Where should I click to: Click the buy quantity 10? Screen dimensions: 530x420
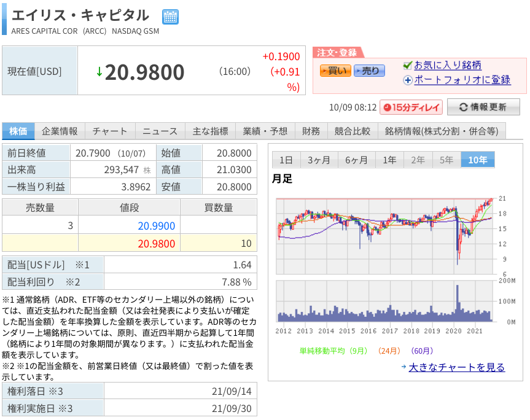tap(246, 244)
